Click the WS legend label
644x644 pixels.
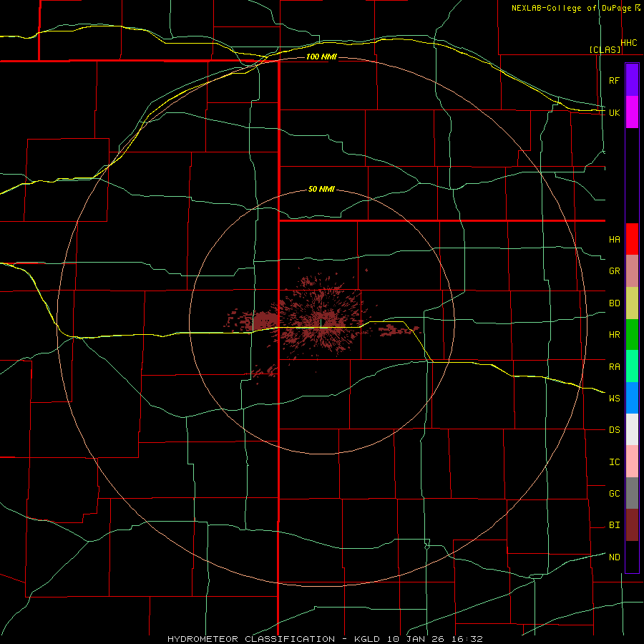point(614,398)
